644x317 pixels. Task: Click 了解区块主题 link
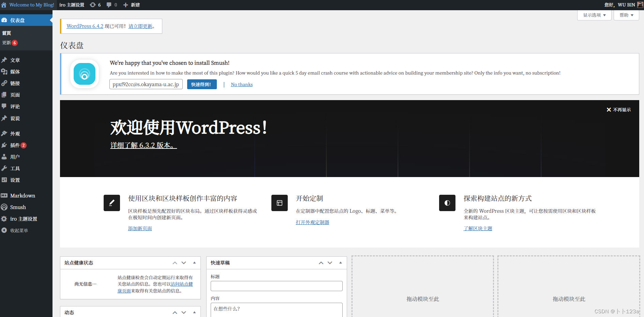pos(478,228)
